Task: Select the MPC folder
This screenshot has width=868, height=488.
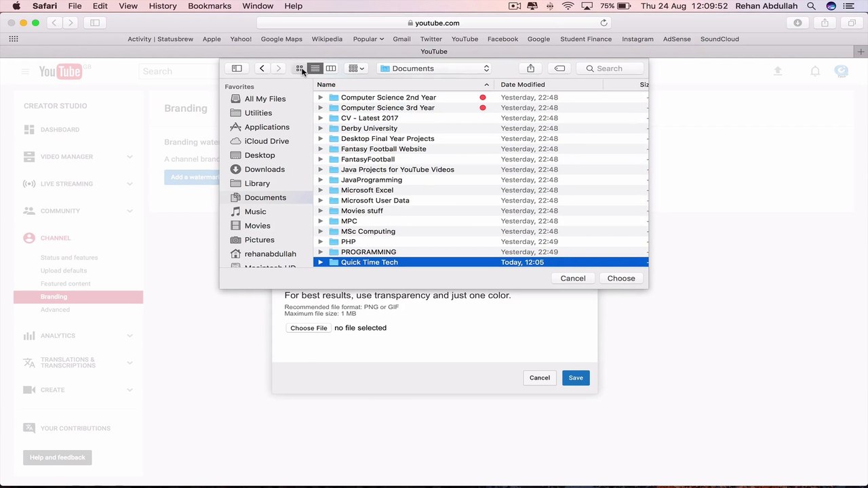Action: (x=481, y=221)
